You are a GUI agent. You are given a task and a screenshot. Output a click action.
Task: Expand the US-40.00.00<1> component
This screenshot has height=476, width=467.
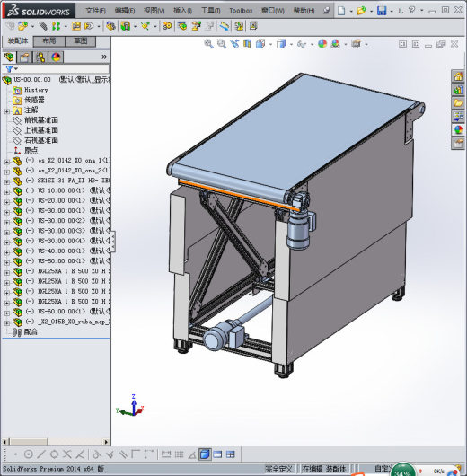[x=7, y=252]
